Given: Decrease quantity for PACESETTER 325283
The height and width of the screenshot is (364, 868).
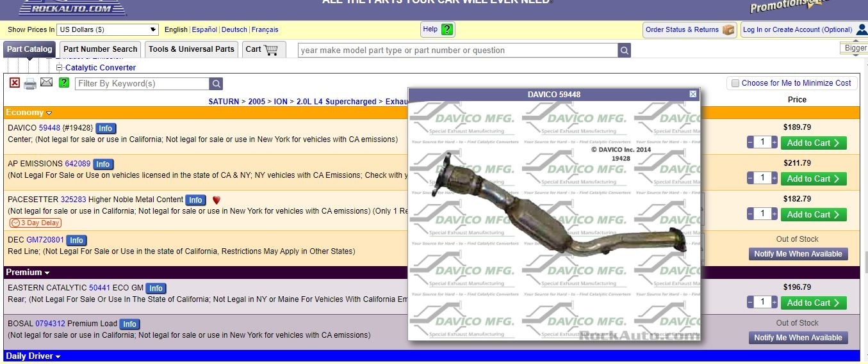Looking at the screenshot, I should pos(750,214).
